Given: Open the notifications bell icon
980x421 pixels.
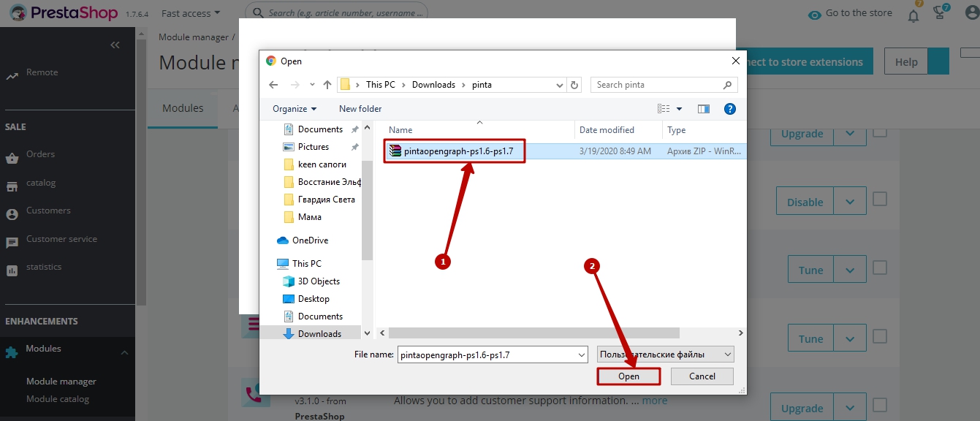Looking at the screenshot, I should tap(913, 15).
